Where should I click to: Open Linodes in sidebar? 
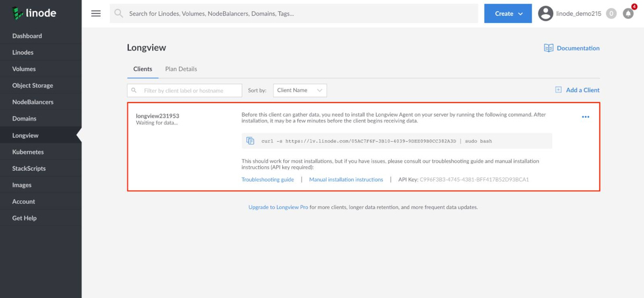[x=40, y=53]
